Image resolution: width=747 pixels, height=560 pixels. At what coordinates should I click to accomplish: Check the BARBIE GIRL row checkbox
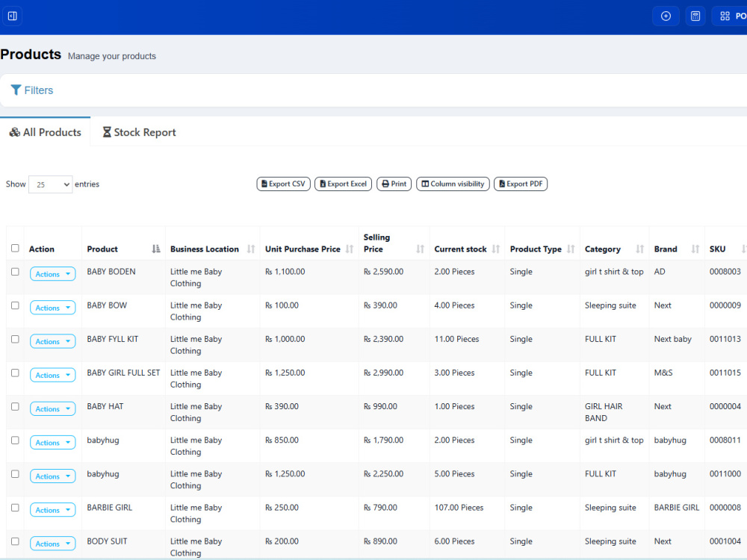point(15,508)
